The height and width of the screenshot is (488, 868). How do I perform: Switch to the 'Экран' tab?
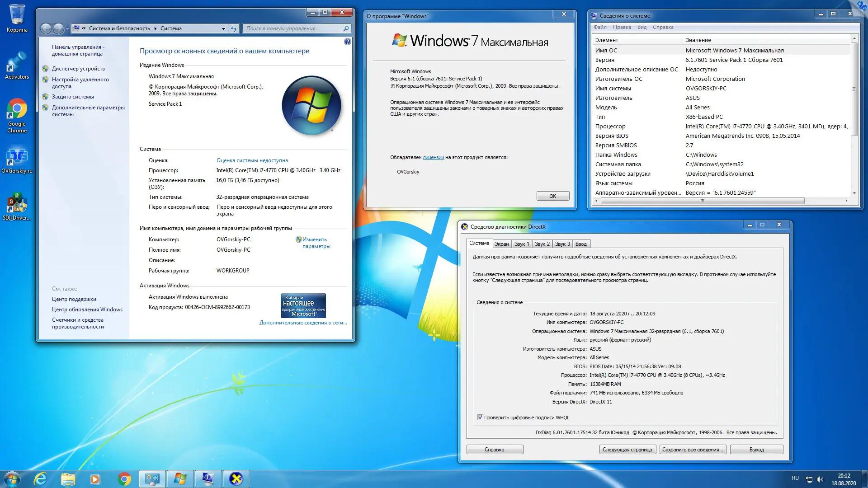coord(501,244)
